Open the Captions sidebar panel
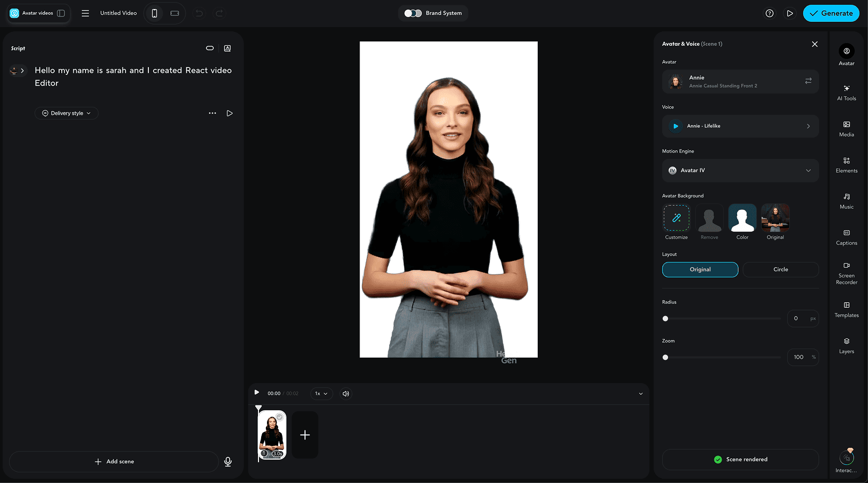Image resolution: width=868 pixels, height=483 pixels. [x=846, y=236]
